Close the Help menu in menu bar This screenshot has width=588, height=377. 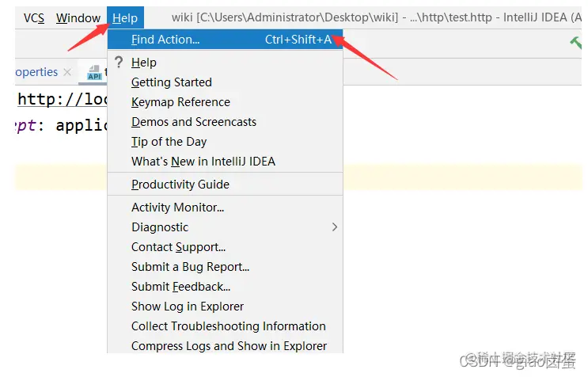coord(125,17)
